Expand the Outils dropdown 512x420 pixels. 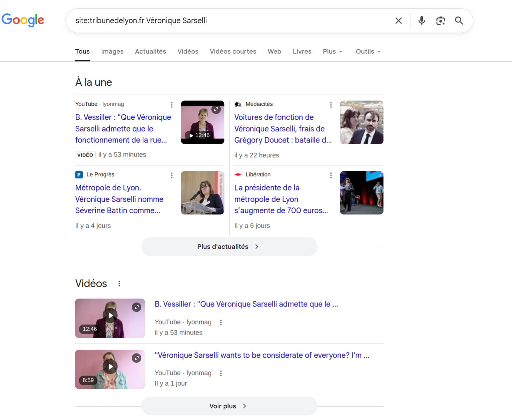pyautogui.click(x=368, y=51)
